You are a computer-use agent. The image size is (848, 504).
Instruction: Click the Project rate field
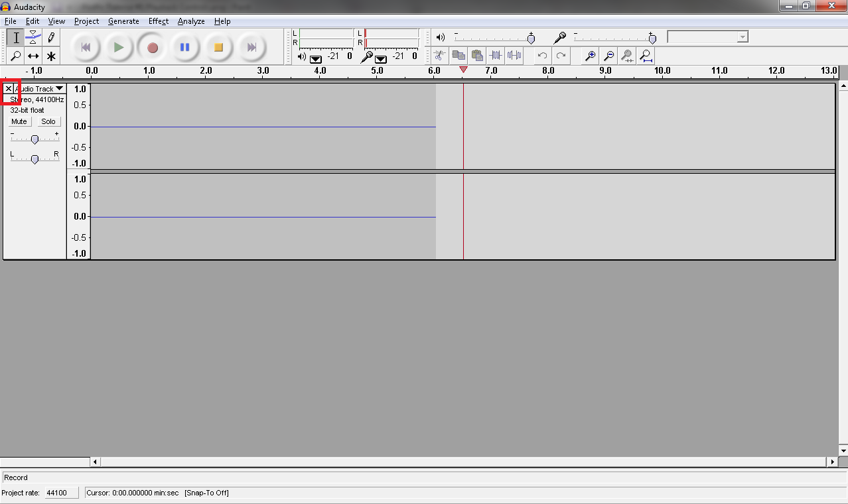[x=61, y=493]
